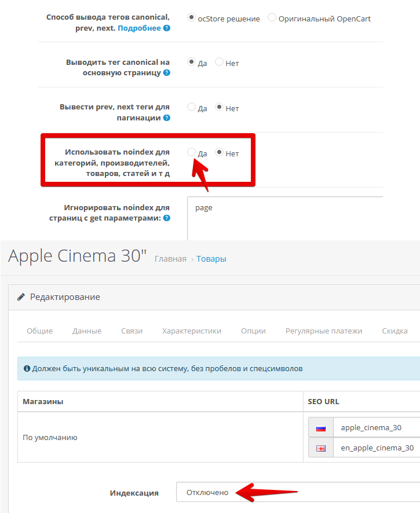
Task: Click info icon in the blue alert
Action: pyautogui.click(x=27, y=368)
